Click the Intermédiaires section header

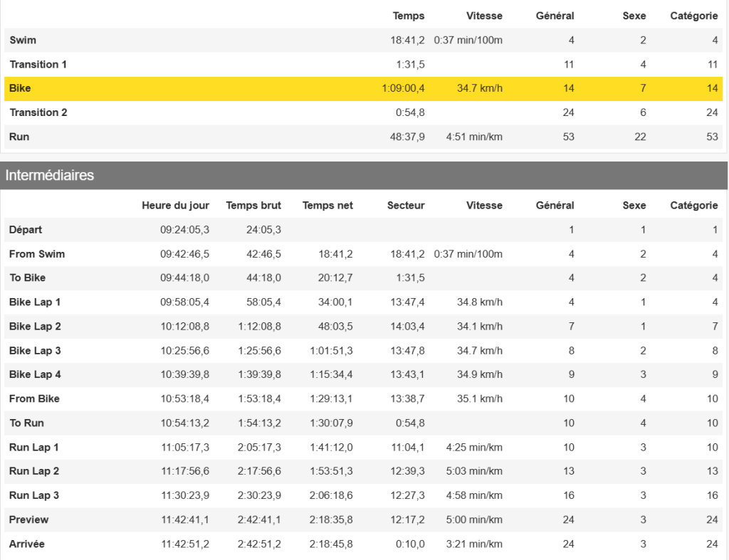click(x=50, y=175)
